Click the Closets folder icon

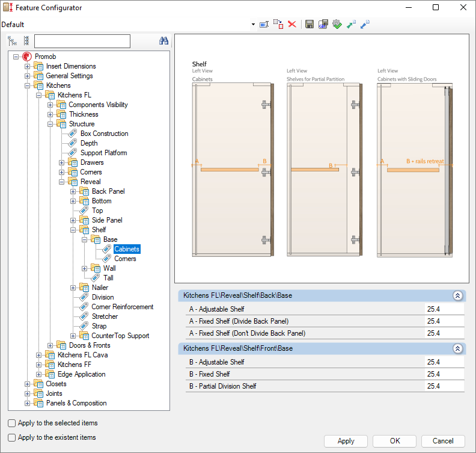pyautogui.click(x=38, y=384)
